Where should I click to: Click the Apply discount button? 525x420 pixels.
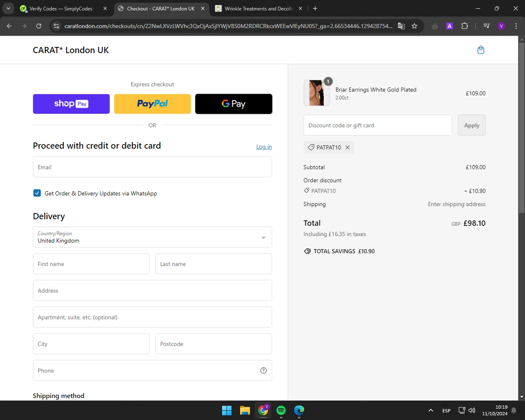coord(471,125)
